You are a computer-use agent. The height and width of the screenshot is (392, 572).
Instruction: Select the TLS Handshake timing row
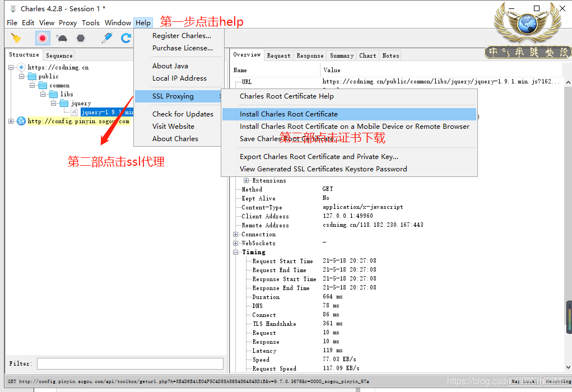[398, 324]
